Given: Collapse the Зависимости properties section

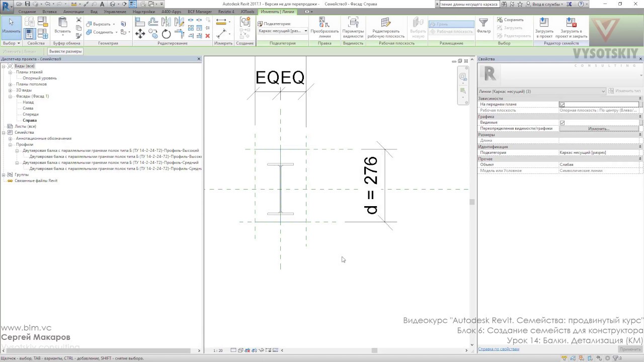Looking at the screenshot, I should [x=640, y=99].
